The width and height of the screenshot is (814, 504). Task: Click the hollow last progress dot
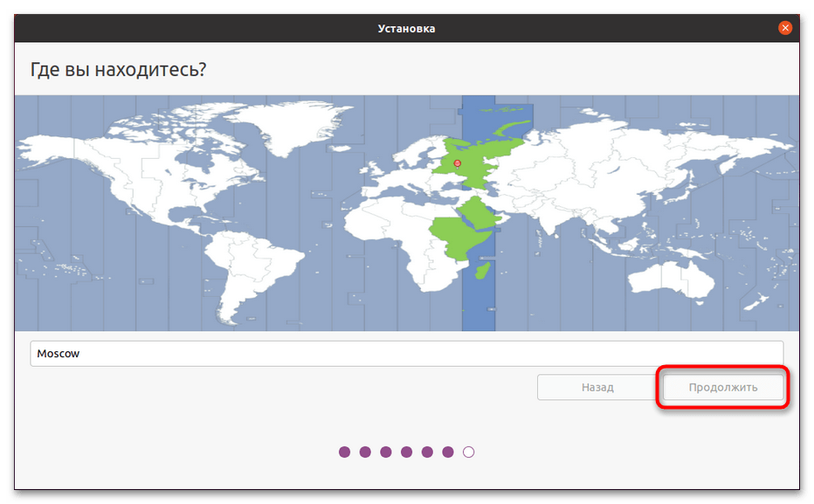point(469,452)
